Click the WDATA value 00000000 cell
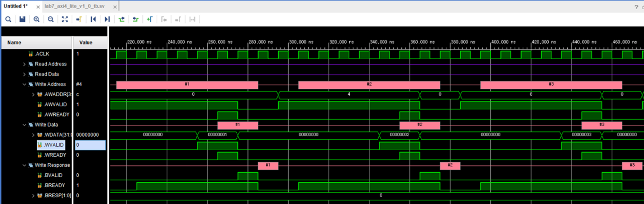The height and width of the screenshot is (204, 644). 88,135
